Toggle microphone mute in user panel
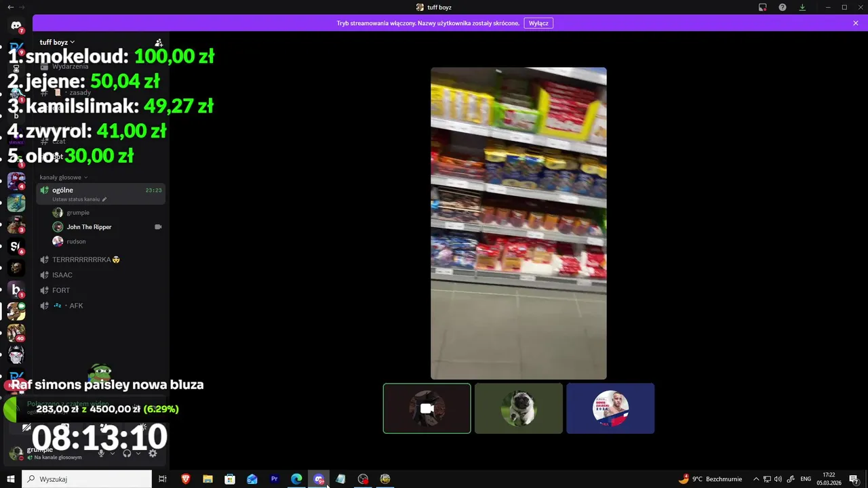Viewport: 868px width, 488px height. coord(102,453)
